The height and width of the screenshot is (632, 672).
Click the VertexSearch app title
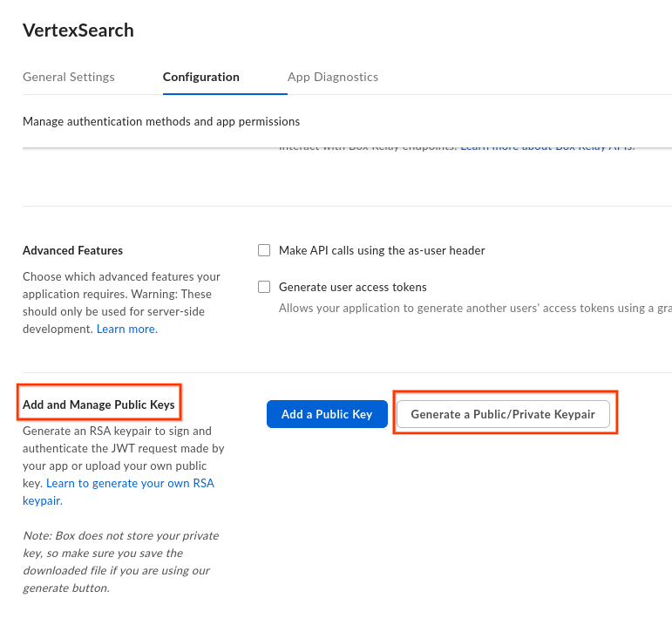[78, 31]
